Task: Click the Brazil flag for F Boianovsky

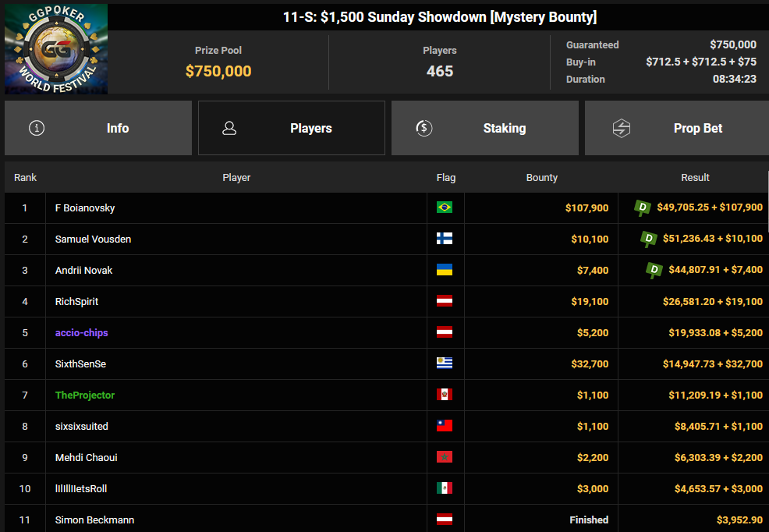Action: click(445, 207)
